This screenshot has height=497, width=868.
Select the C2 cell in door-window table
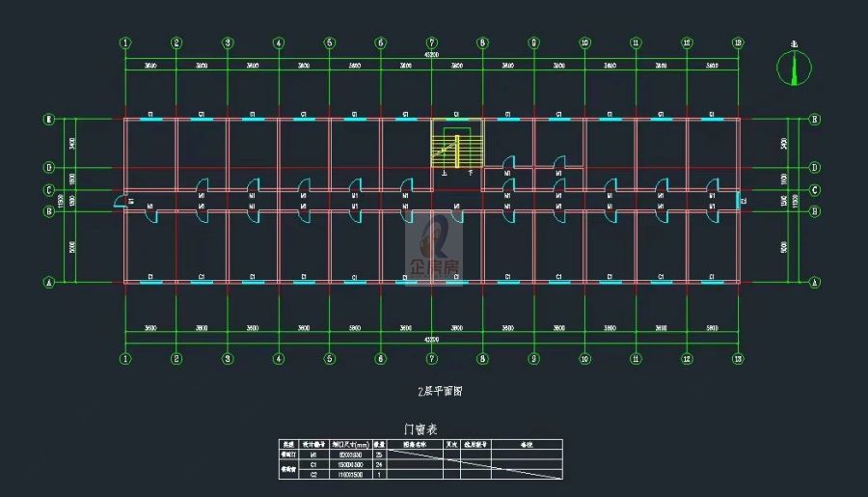(313, 475)
